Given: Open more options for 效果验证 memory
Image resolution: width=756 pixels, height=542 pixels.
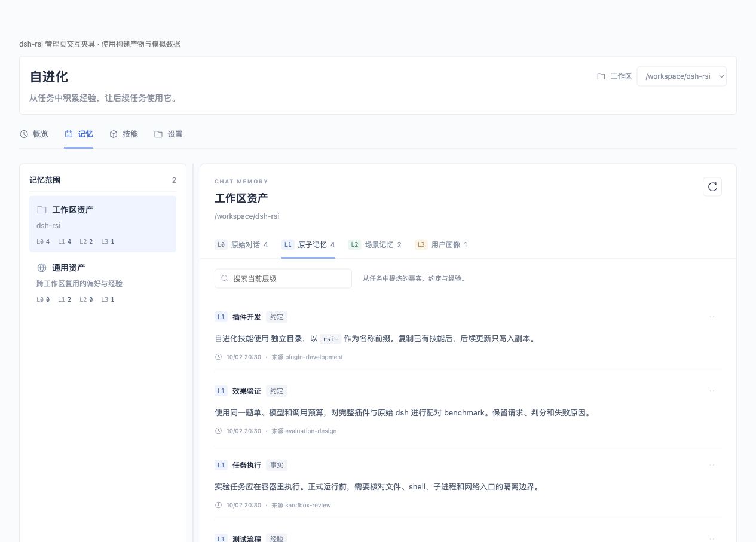Looking at the screenshot, I should [714, 391].
